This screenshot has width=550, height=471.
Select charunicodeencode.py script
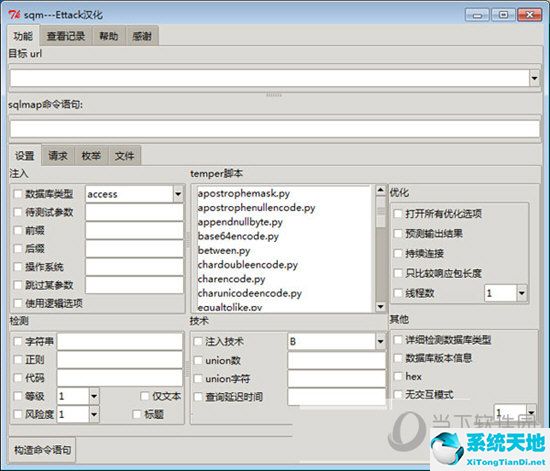point(250,293)
